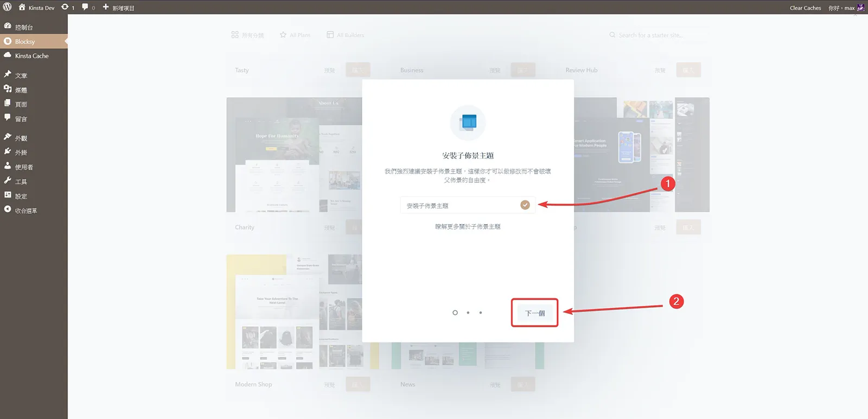Image resolution: width=868 pixels, height=419 pixels.
Task: Click the media icon beside 媒體
Action: click(8, 88)
